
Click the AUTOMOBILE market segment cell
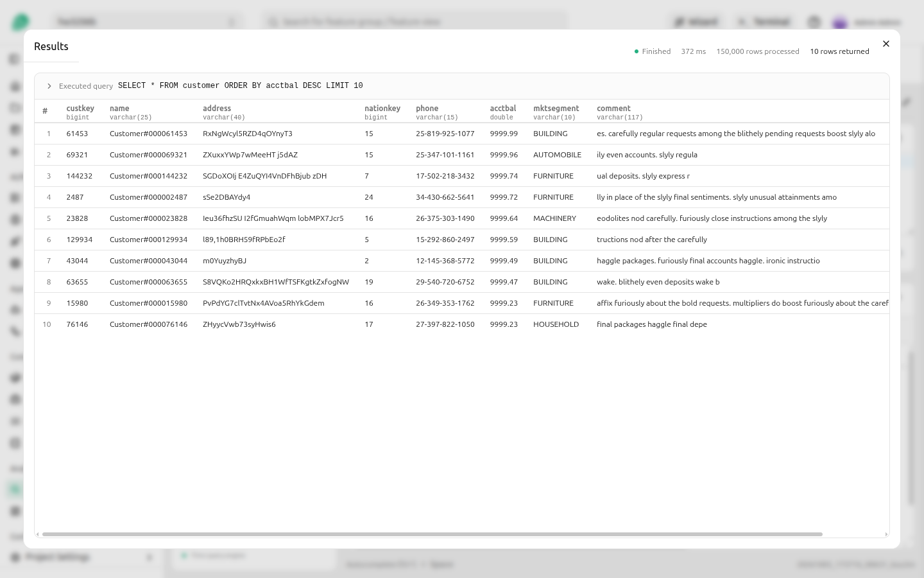(x=557, y=155)
